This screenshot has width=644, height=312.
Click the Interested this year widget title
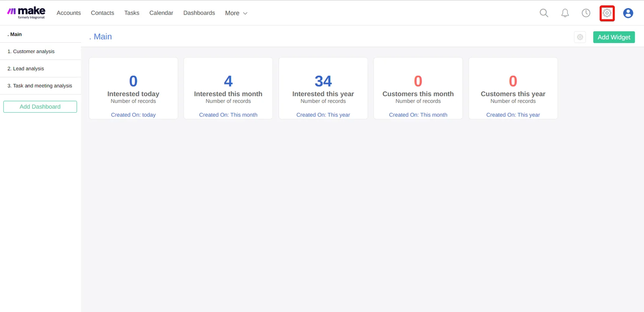coord(323,94)
